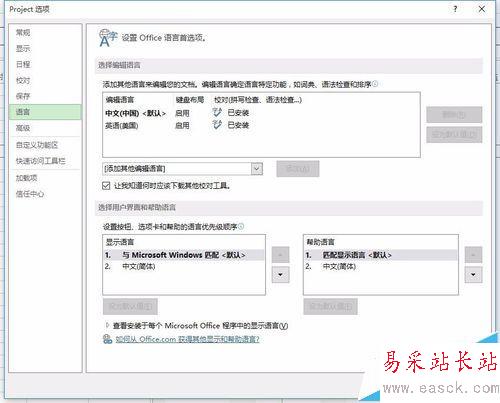
Task: Click proofing installed icon for 英语(美国)
Action: pyautogui.click(x=217, y=125)
